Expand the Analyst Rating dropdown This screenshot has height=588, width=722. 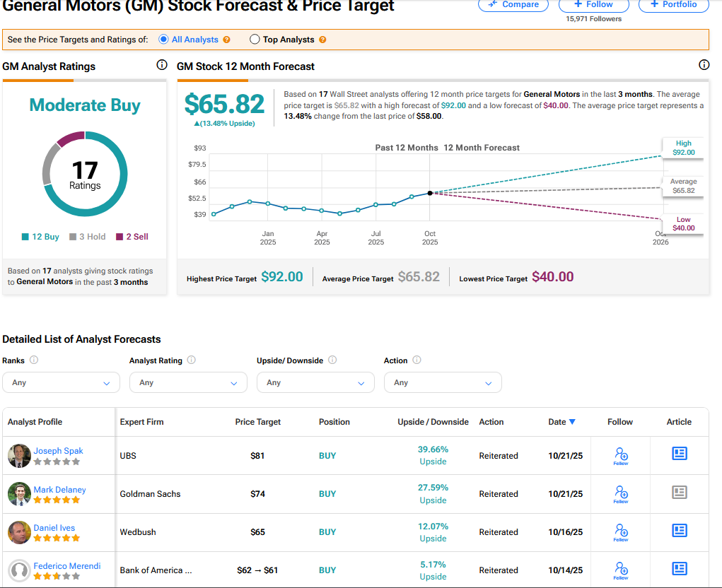click(x=188, y=382)
